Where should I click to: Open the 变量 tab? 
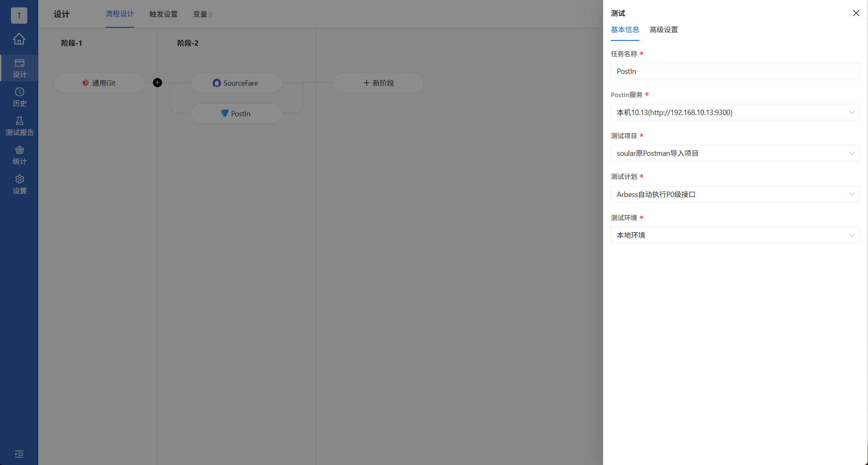(x=202, y=14)
